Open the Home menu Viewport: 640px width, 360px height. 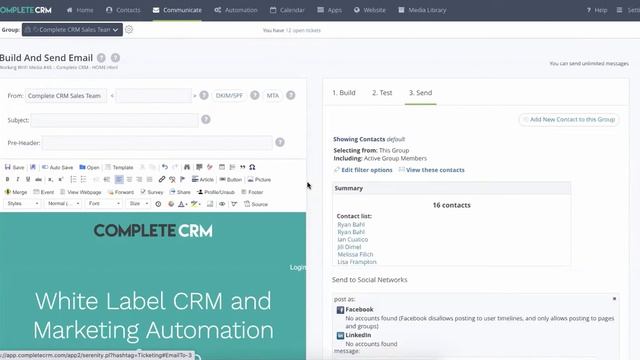(x=80, y=10)
